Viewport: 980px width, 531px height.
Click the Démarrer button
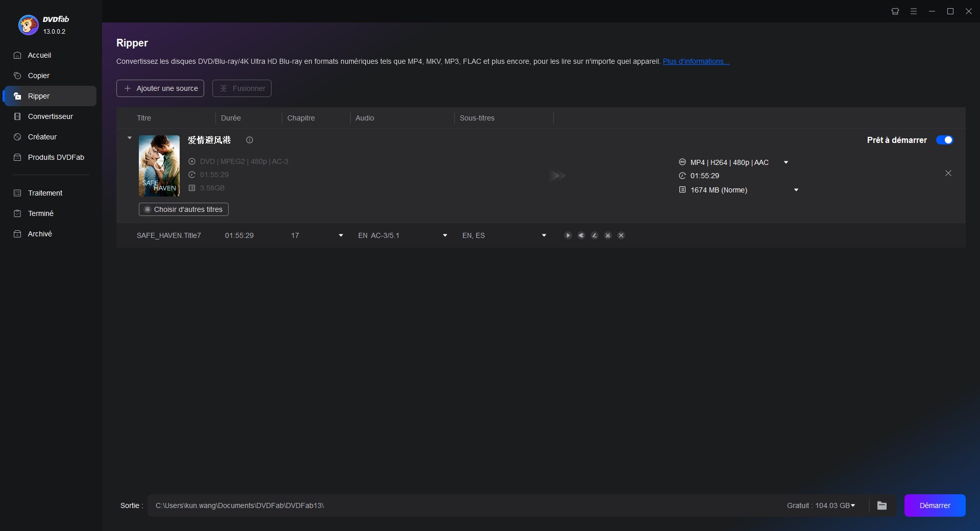click(935, 505)
